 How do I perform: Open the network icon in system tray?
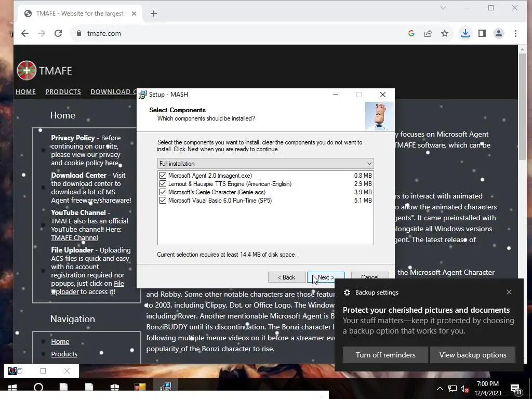pyautogui.click(x=453, y=389)
